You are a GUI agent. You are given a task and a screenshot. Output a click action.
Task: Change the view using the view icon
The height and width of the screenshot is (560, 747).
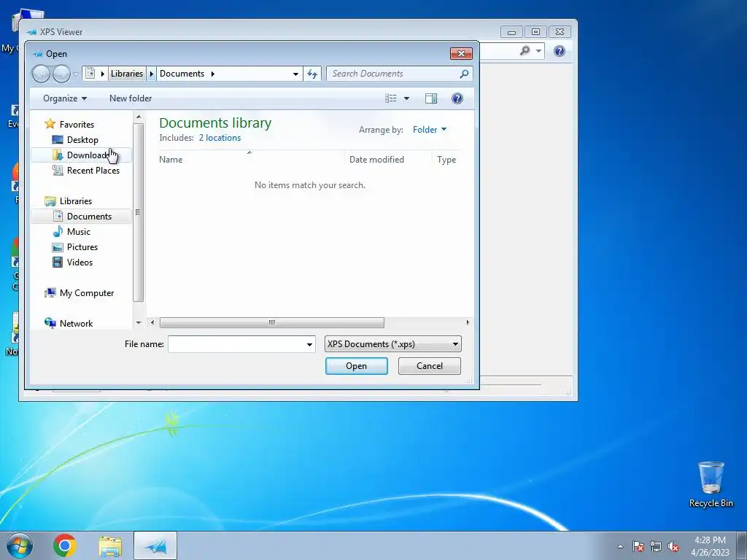391,98
